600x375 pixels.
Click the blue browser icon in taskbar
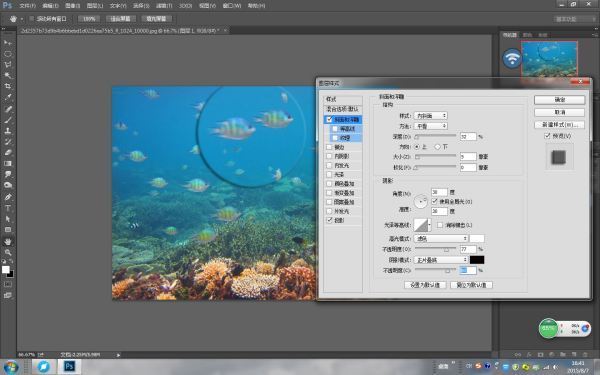43,367
